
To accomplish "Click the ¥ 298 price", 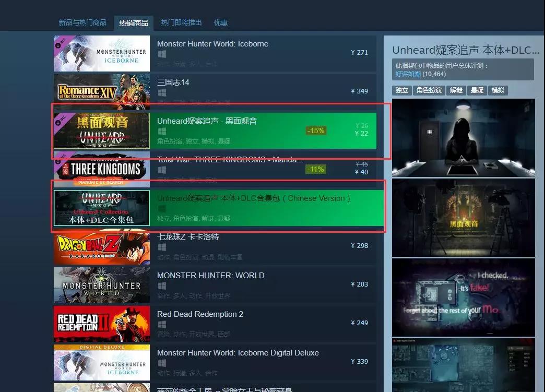I will pos(359,246).
